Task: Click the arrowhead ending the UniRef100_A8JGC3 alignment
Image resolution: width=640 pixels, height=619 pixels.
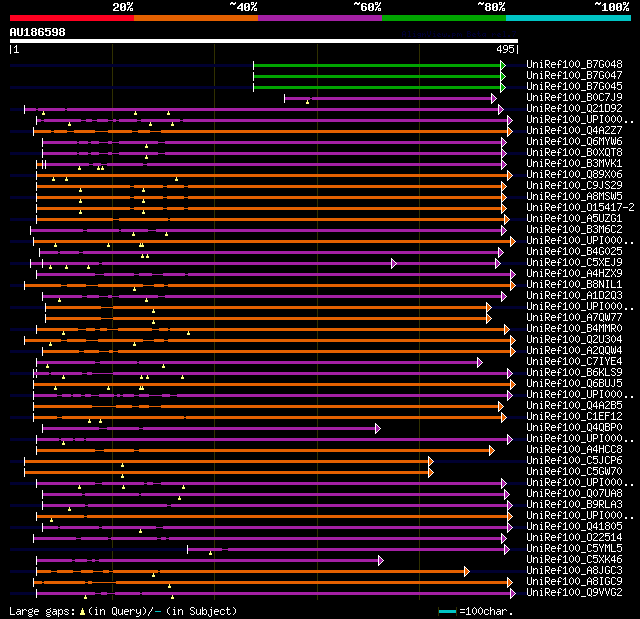Action: 467,572
